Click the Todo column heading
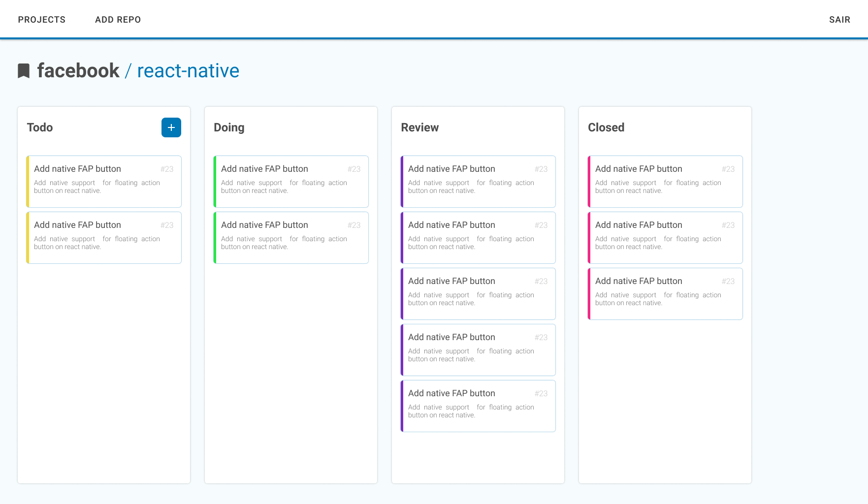 (x=40, y=127)
